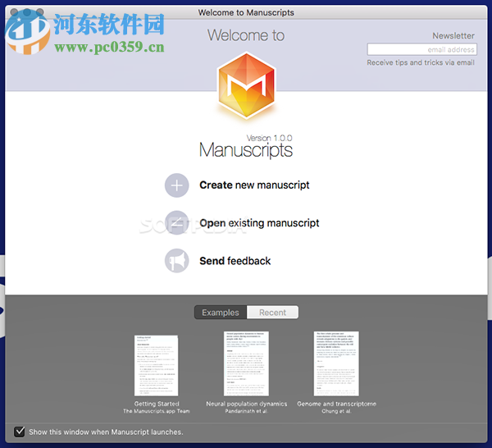Click The Manuscripts.app Team caption
492x448 pixels.
[x=157, y=411]
